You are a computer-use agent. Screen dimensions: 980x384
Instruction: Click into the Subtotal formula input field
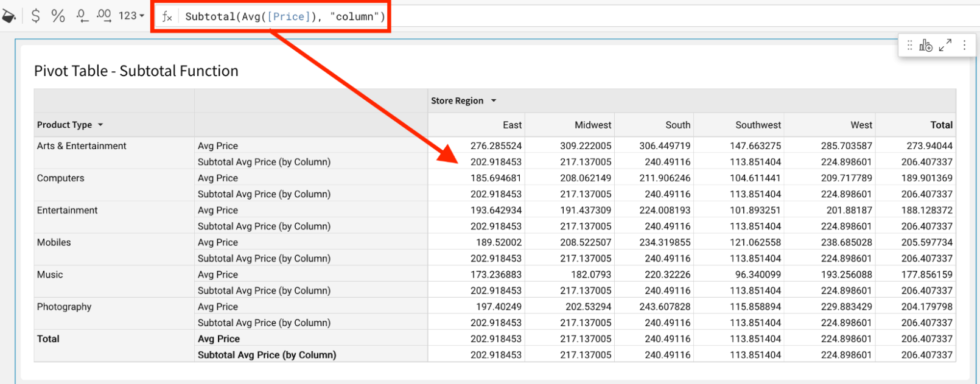[x=285, y=17]
